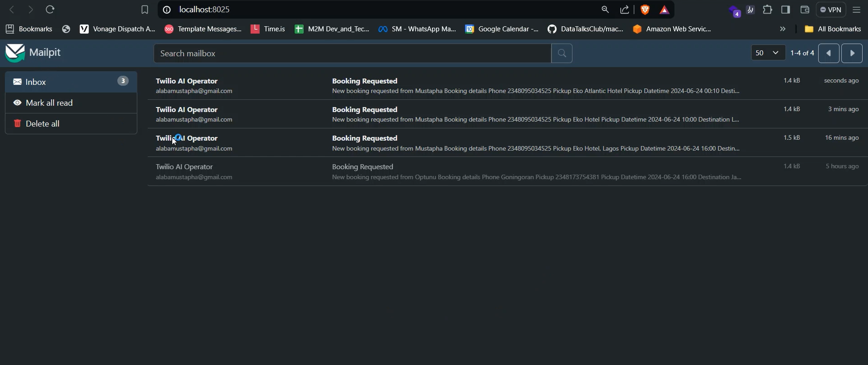Image resolution: width=868 pixels, height=365 pixels.
Task: Click the zoom magnifier icon in address bar
Action: tap(605, 10)
